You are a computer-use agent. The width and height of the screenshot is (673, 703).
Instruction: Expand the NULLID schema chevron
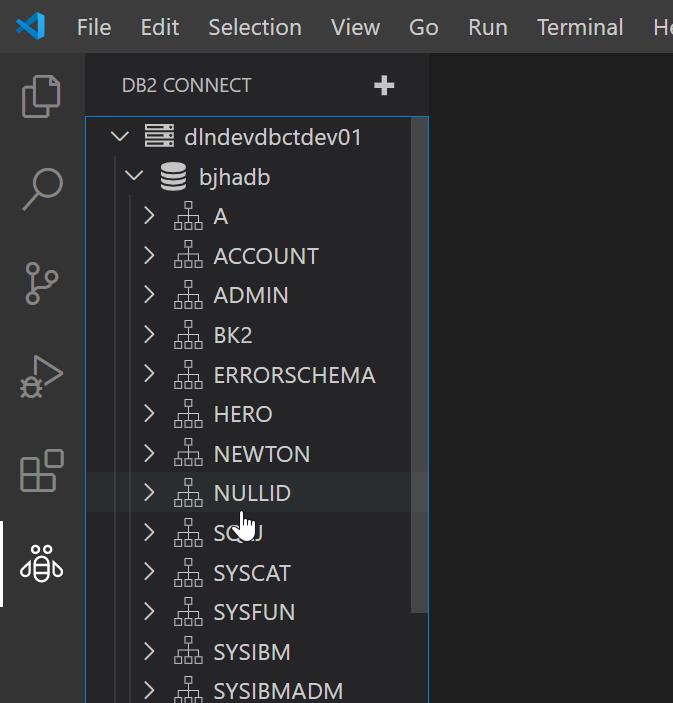coord(149,492)
